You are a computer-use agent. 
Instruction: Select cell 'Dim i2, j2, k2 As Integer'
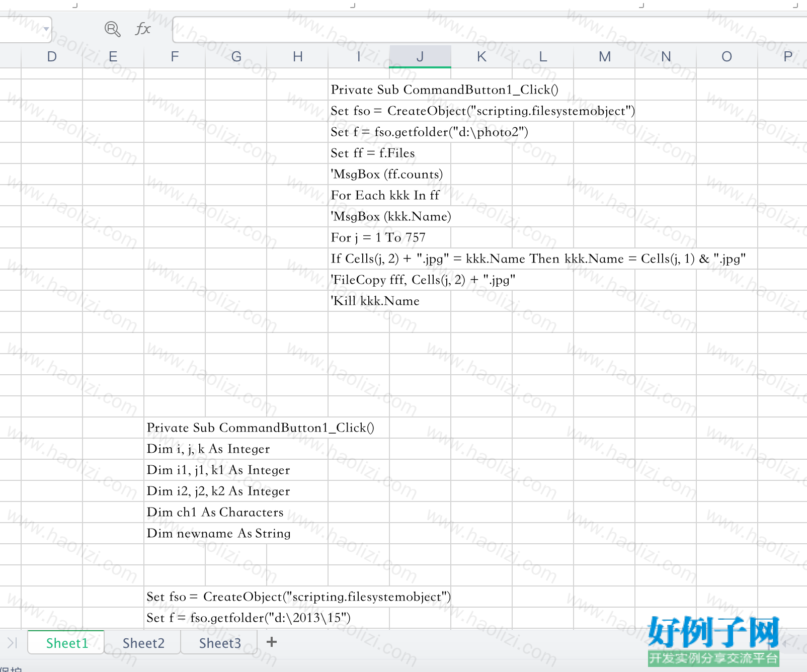[218, 491]
